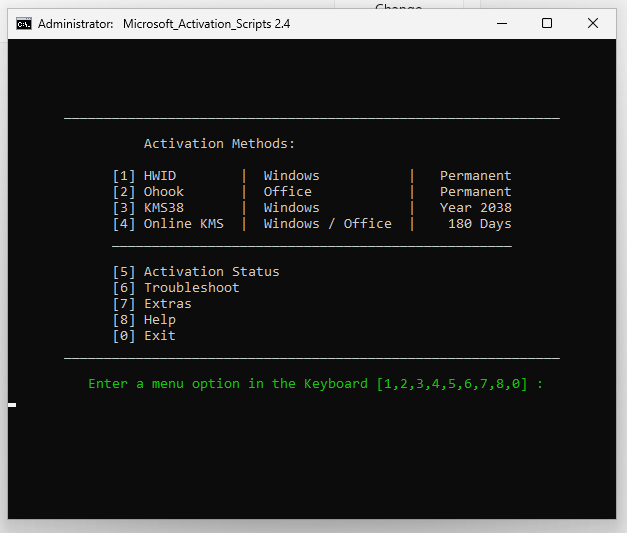Viewport: 627px width, 533px height.
Task: Select the [1] HWID activation option
Action: pyautogui.click(x=145, y=176)
